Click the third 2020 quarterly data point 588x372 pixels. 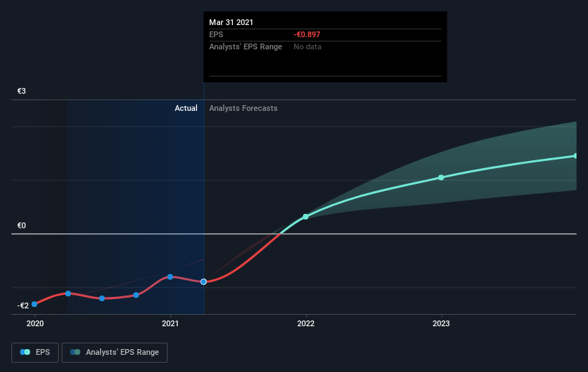[102, 298]
